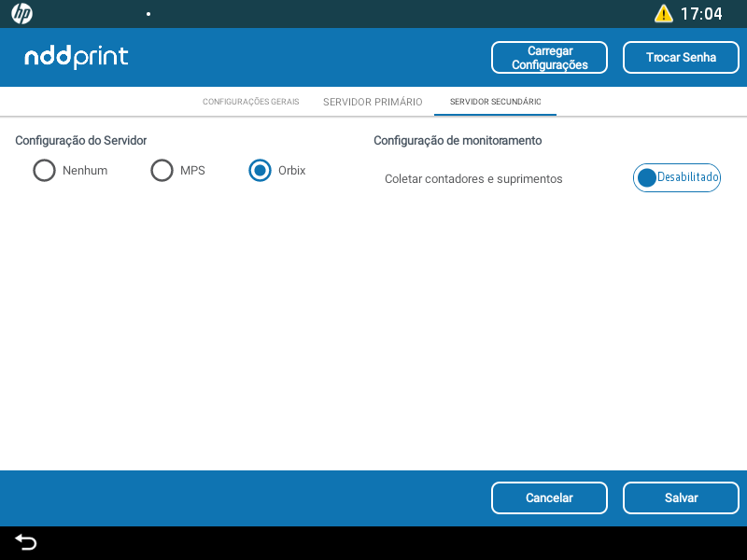747x560 pixels.
Task: Select the Nenhum server option
Action: point(44,171)
